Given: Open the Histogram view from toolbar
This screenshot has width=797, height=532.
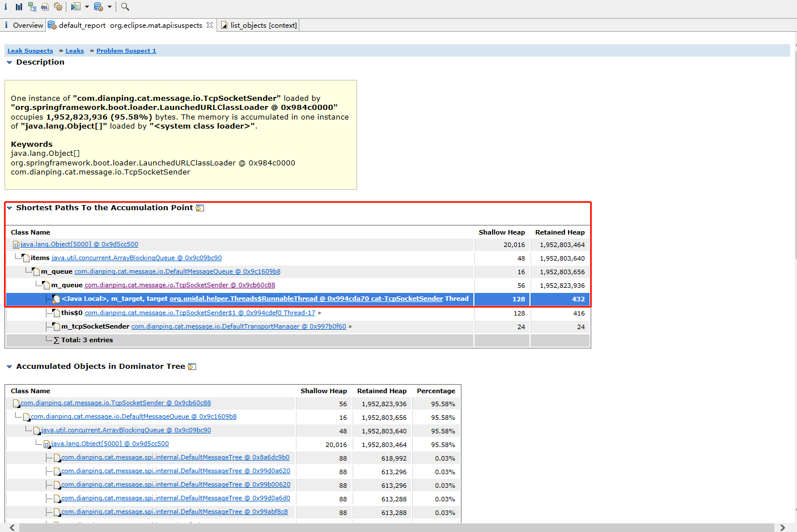Looking at the screenshot, I should coord(19,7).
